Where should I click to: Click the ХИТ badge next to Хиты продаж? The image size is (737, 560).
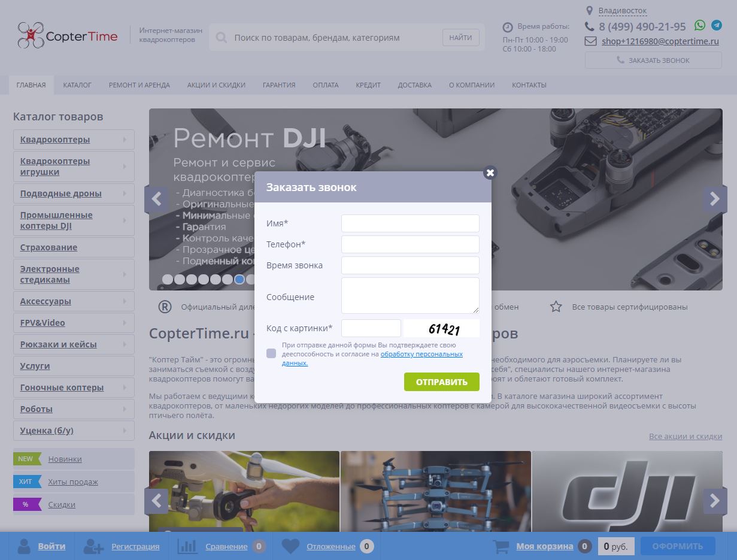[x=26, y=482]
